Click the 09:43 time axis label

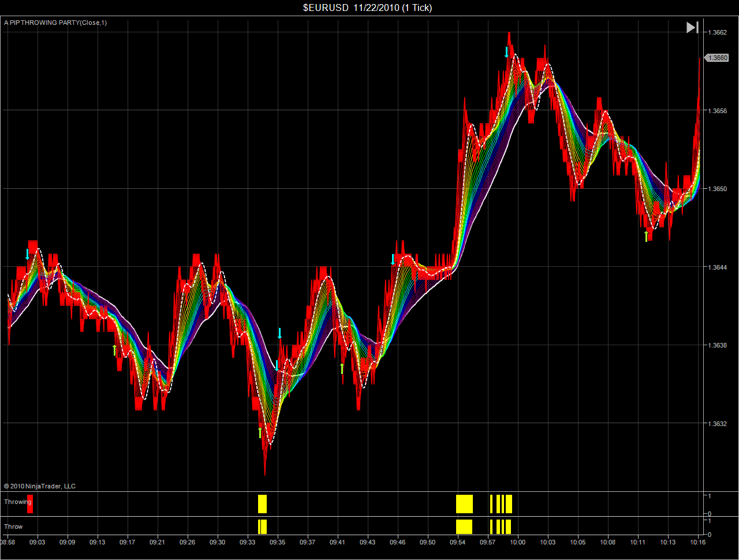point(368,542)
